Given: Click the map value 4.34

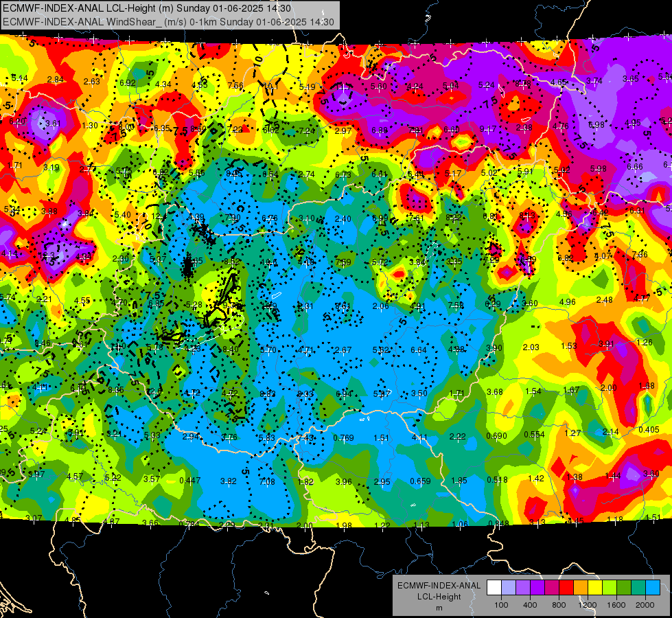Looking at the screenshot, I should 163,84.
